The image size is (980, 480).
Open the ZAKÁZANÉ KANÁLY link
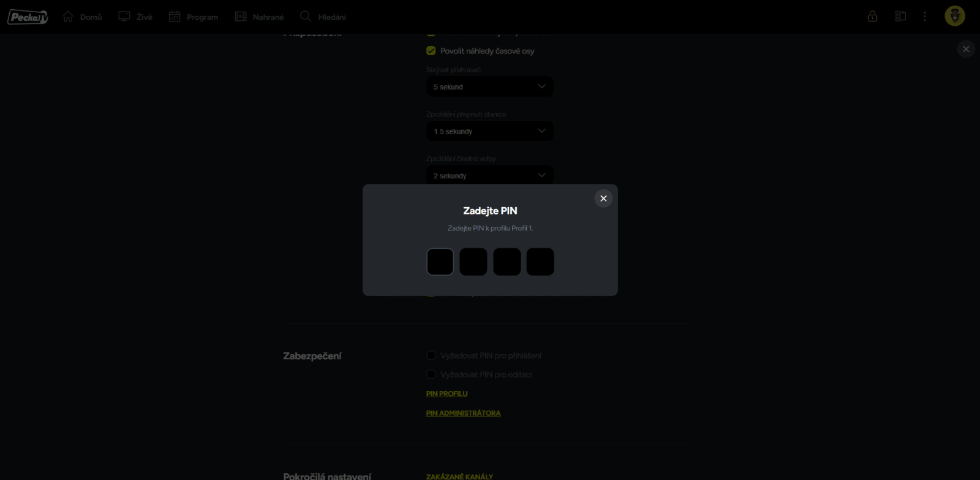459,476
